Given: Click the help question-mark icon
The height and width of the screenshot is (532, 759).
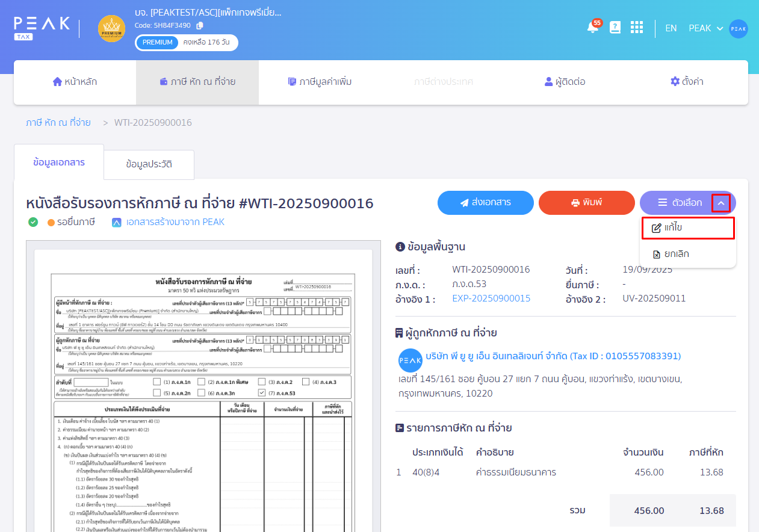Looking at the screenshot, I should pyautogui.click(x=615, y=27).
